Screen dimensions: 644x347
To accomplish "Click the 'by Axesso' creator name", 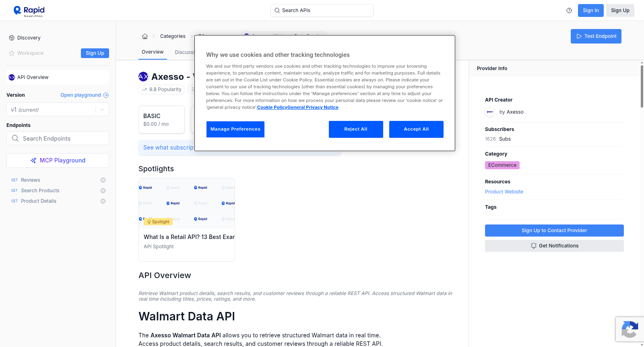I will 512,112.
